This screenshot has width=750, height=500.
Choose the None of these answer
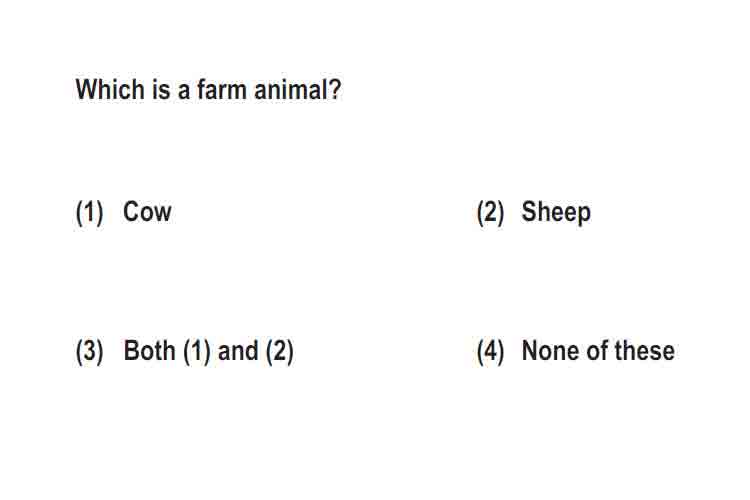click(x=598, y=351)
